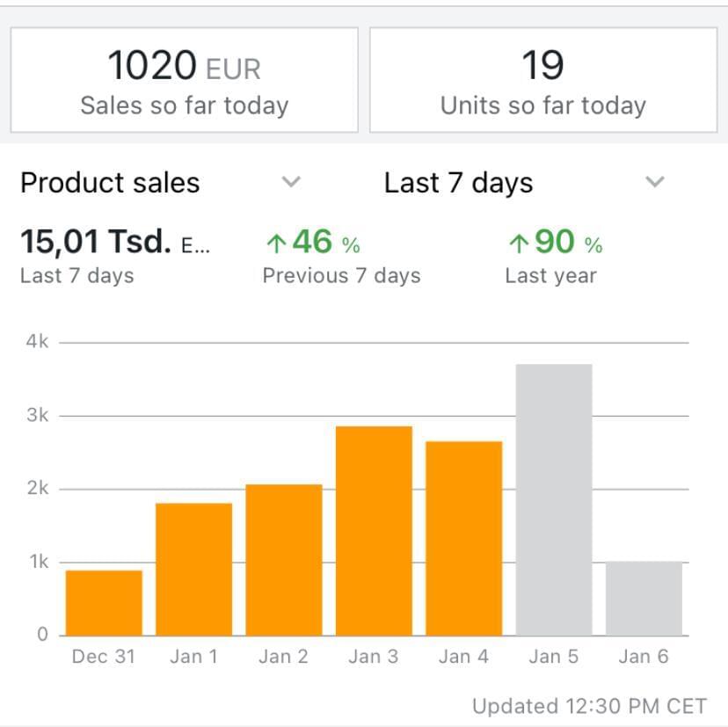Image resolution: width=728 pixels, height=727 pixels.
Task: Tap the Previous 7 days comparison
Action: [x=341, y=275]
